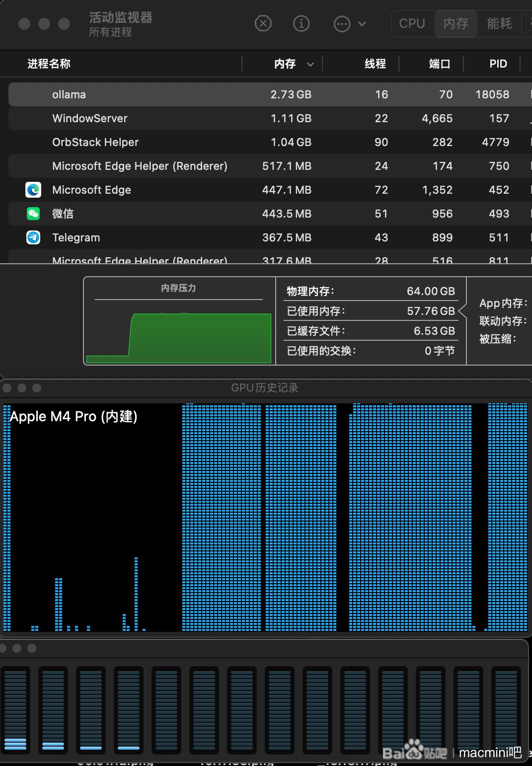Select the WindowServer process row

click(x=270, y=118)
